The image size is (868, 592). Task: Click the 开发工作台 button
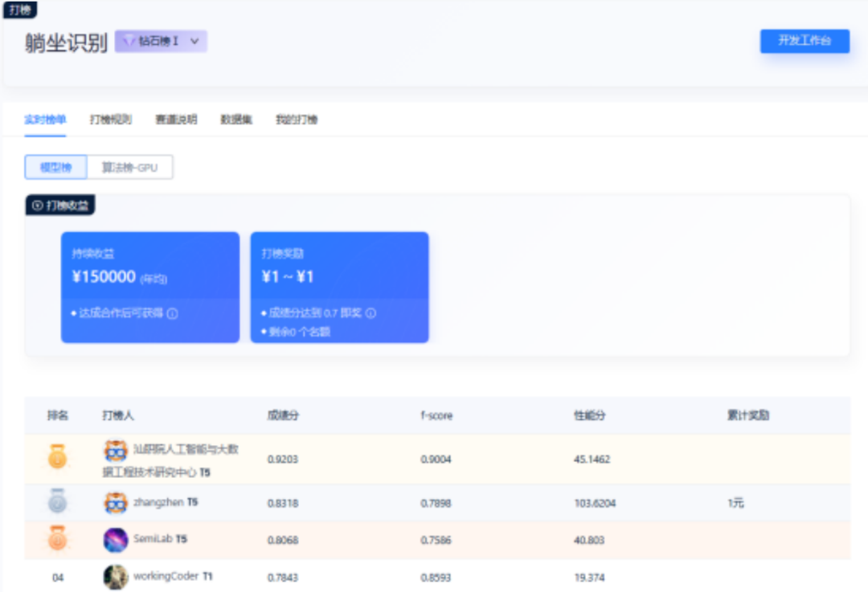pyautogui.click(x=805, y=41)
